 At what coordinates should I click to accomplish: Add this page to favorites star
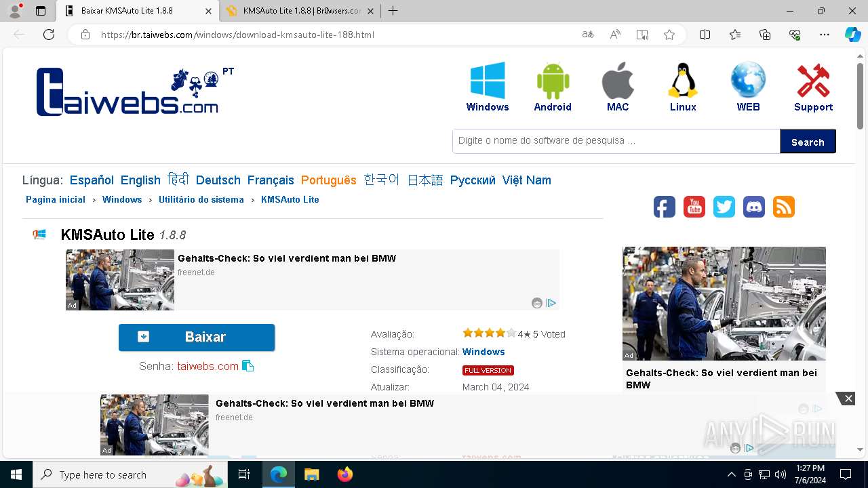pyautogui.click(x=669, y=35)
